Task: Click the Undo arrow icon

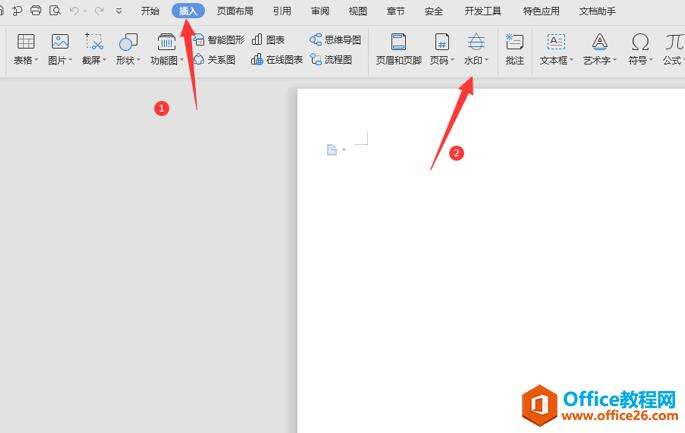Action: 74,10
